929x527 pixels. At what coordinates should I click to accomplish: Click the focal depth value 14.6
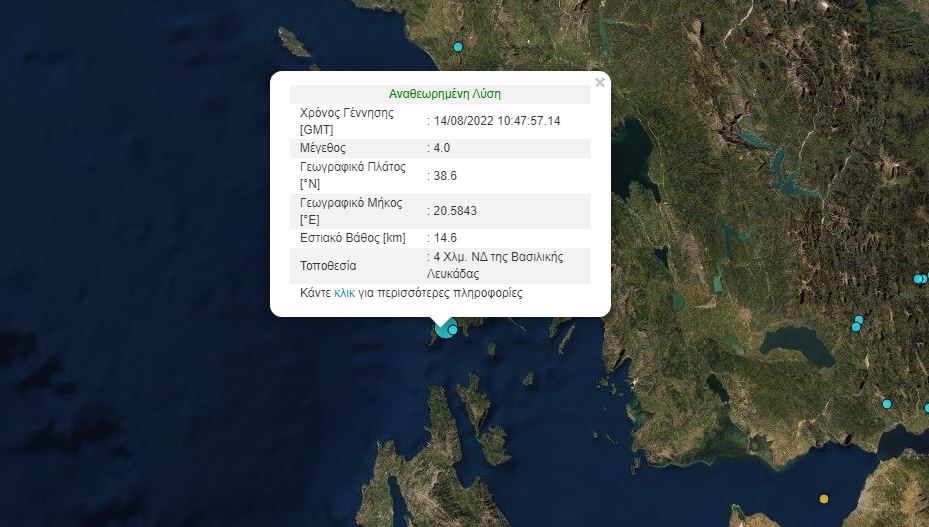point(443,238)
